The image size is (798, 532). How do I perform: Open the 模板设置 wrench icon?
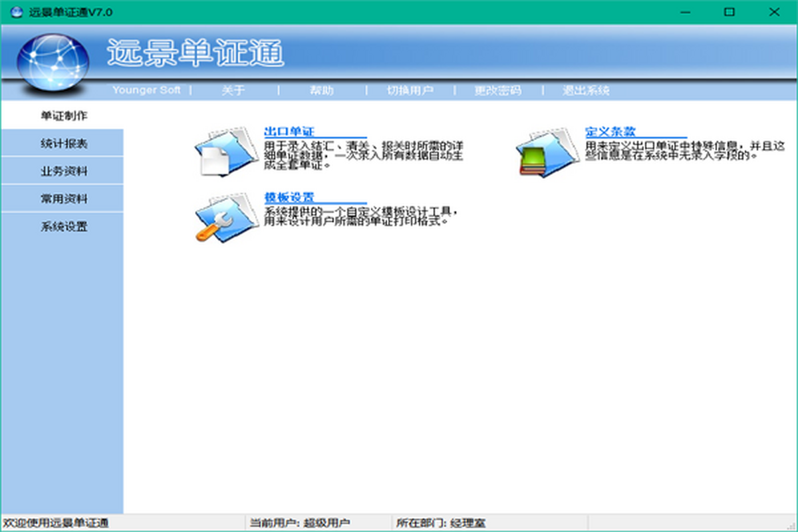[226, 217]
